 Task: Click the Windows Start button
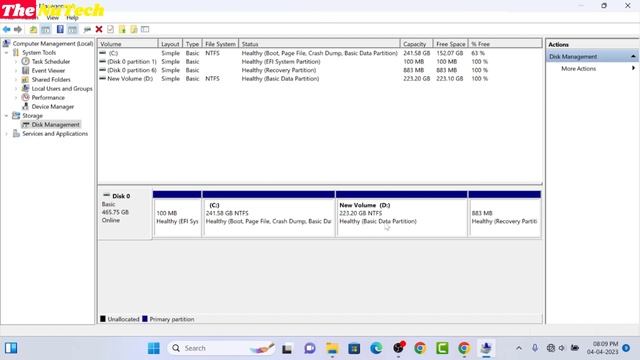[154, 348]
